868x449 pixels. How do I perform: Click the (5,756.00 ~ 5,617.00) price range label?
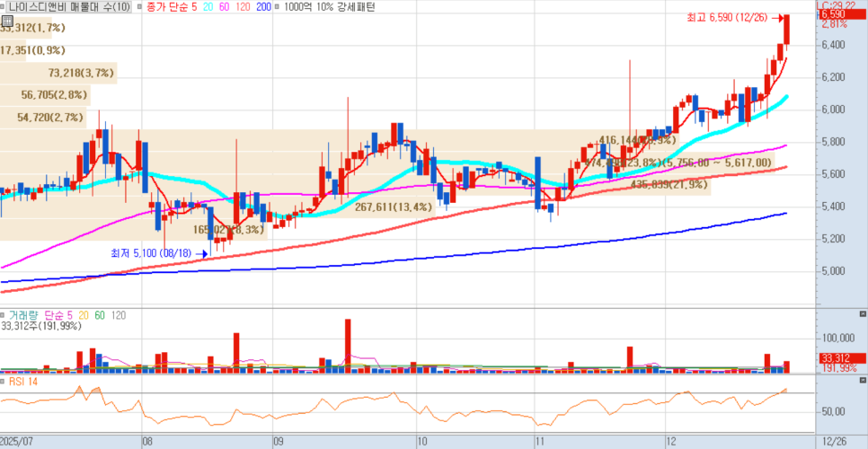[x=717, y=163]
